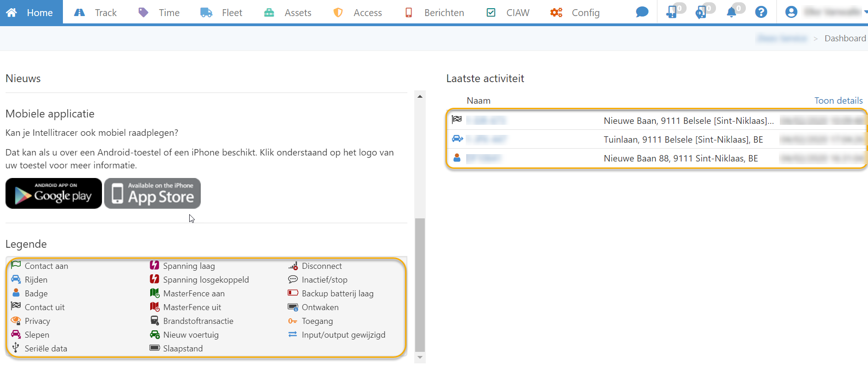Go to the Home tab
Image resolution: width=868 pixels, height=367 pixels.
[x=31, y=13]
